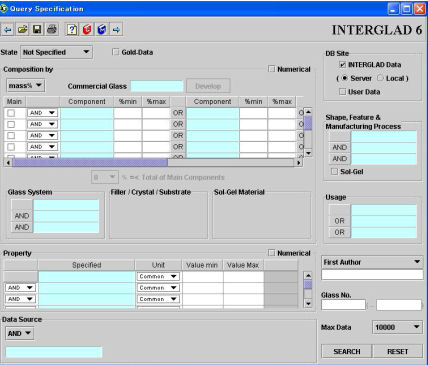Viewport: 428px width, 365px height.
Task: Select the Local radio button
Action: pyautogui.click(x=380, y=78)
